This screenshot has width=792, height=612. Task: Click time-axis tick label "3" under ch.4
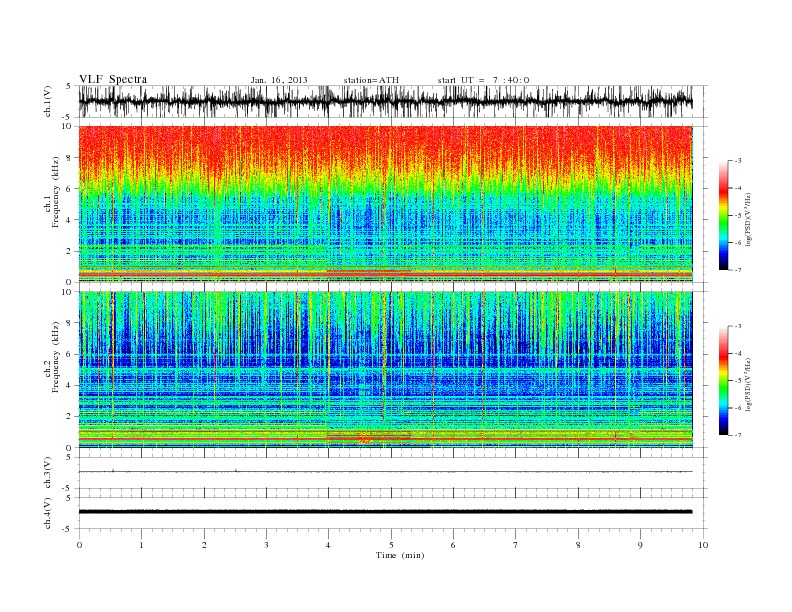coord(266,545)
